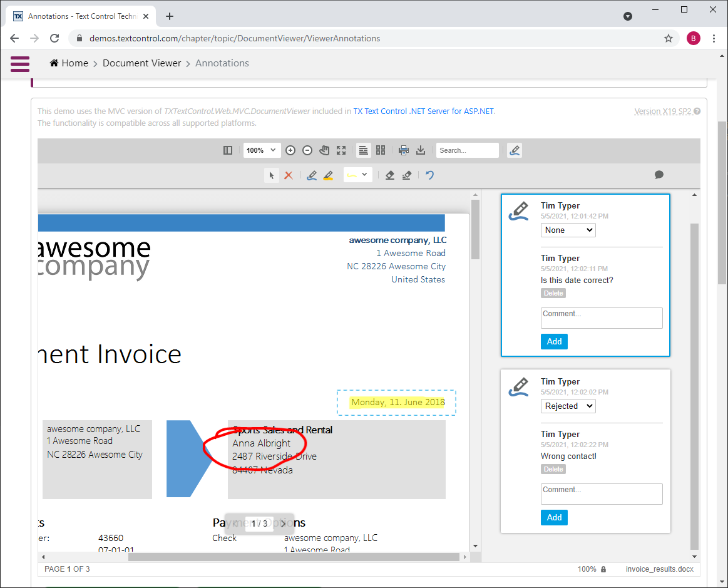Pick the pen drawing annotation tool

click(312, 175)
